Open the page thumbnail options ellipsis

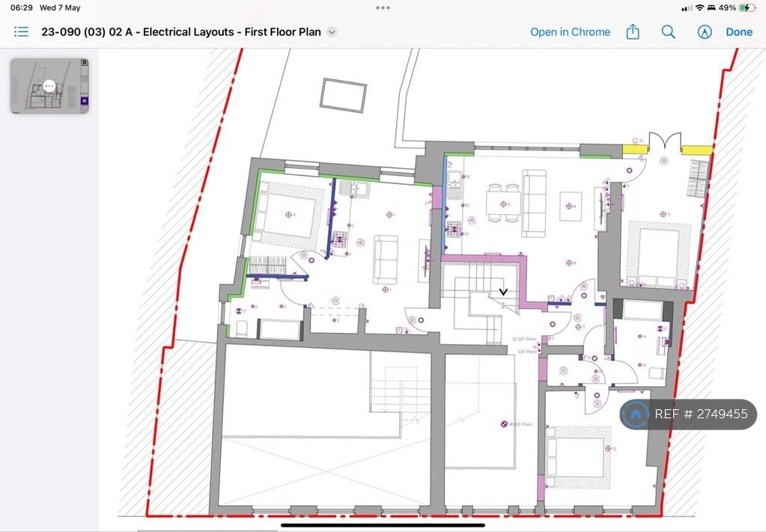[x=49, y=86]
